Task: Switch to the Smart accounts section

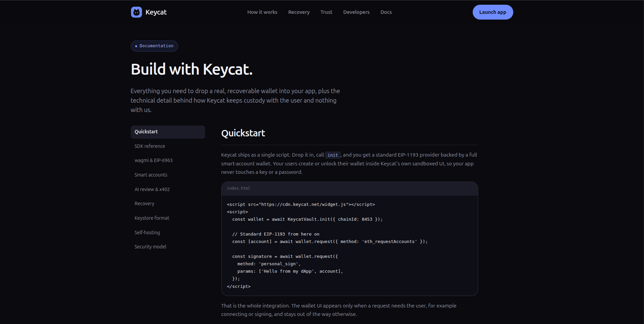Action: tap(168, 175)
